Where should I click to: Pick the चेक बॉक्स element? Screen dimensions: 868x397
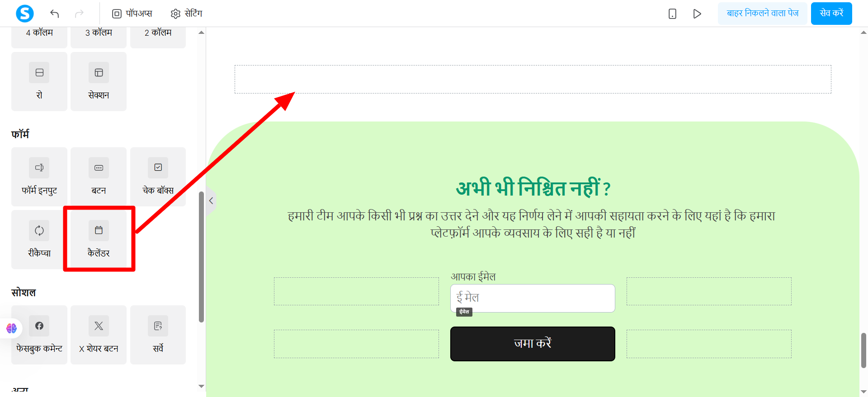(x=158, y=177)
